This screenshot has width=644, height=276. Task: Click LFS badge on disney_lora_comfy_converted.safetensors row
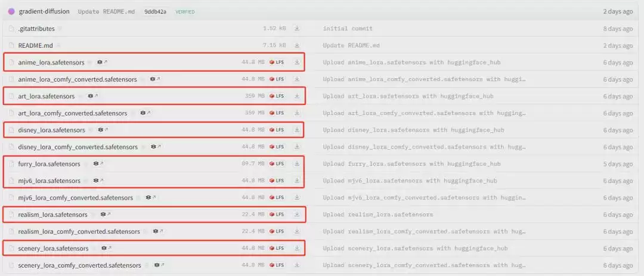coord(277,147)
